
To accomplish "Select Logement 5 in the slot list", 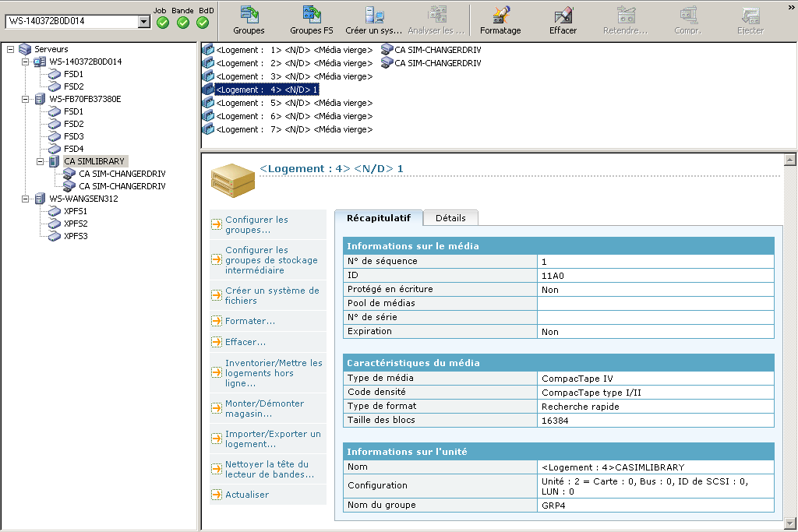I will click(293, 103).
